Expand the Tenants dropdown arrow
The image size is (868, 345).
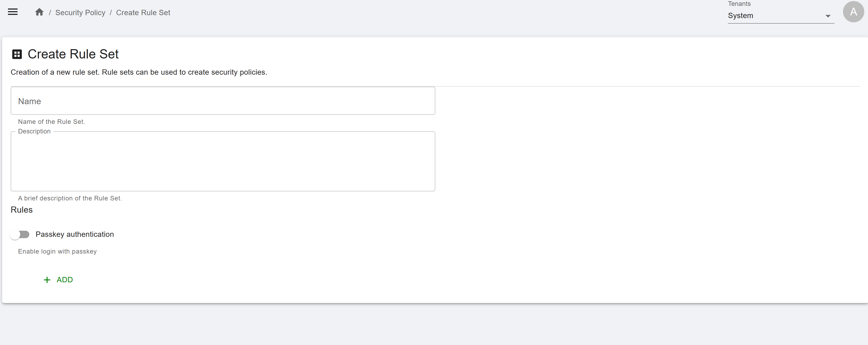(828, 16)
